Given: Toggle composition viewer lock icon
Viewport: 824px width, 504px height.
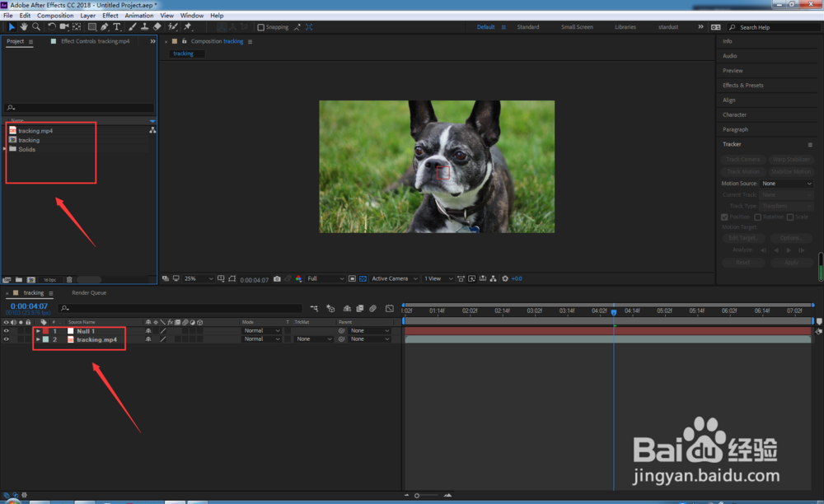Looking at the screenshot, I should 185,41.
